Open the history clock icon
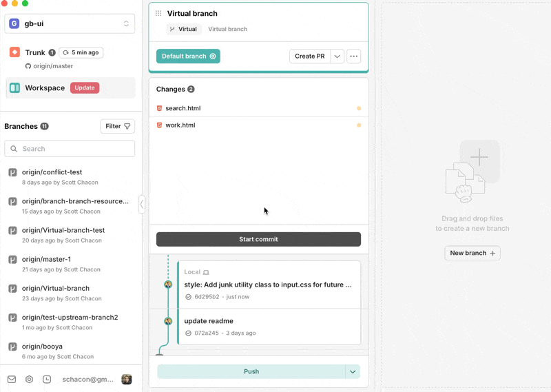The width and height of the screenshot is (551, 392). tap(47, 379)
